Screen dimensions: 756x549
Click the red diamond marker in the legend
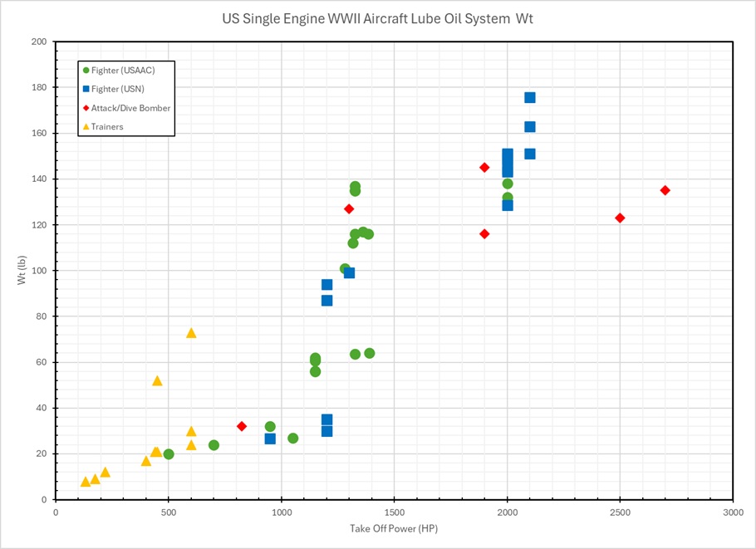coord(86,108)
